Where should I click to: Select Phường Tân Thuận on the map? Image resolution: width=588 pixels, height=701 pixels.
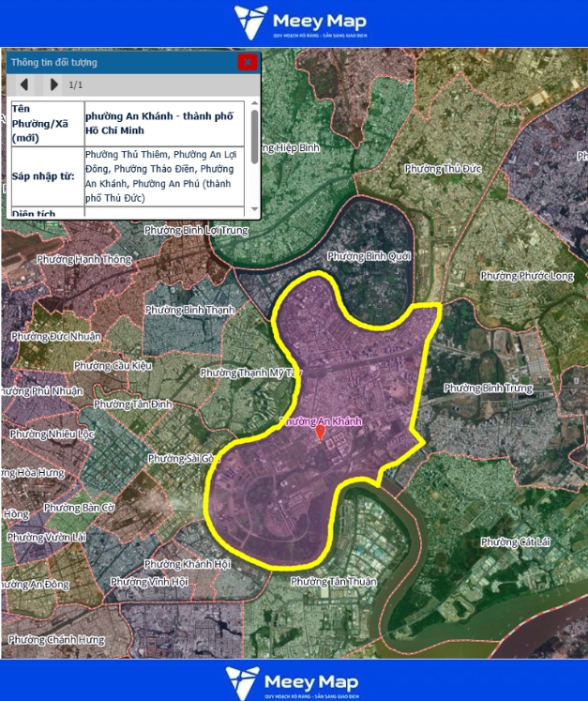333,582
